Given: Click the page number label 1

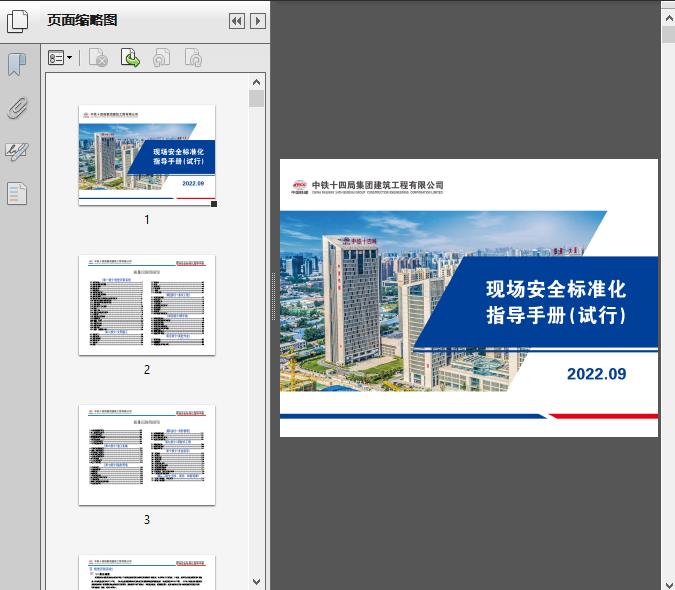Looking at the screenshot, I should [x=147, y=220].
